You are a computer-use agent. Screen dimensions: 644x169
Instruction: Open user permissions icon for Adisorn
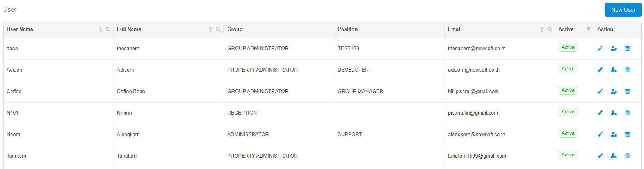(x=614, y=70)
